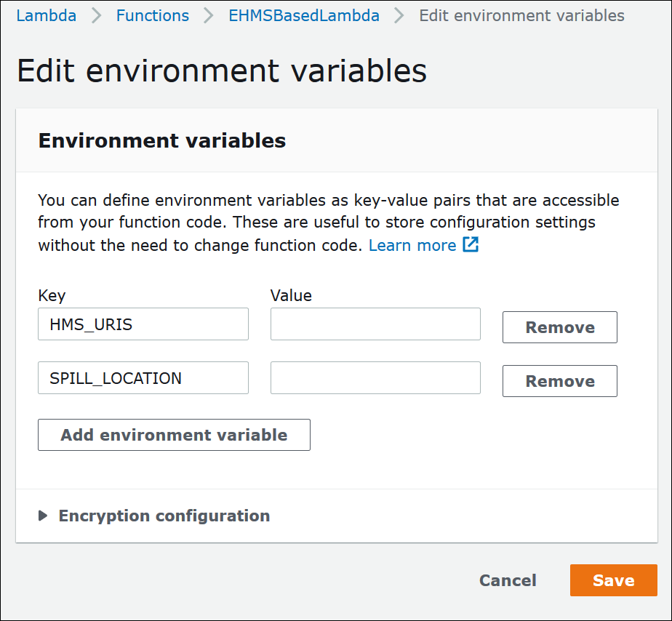This screenshot has width=672, height=621.
Task: Click the Environment variables section heading
Action: click(x=161, y=141)
